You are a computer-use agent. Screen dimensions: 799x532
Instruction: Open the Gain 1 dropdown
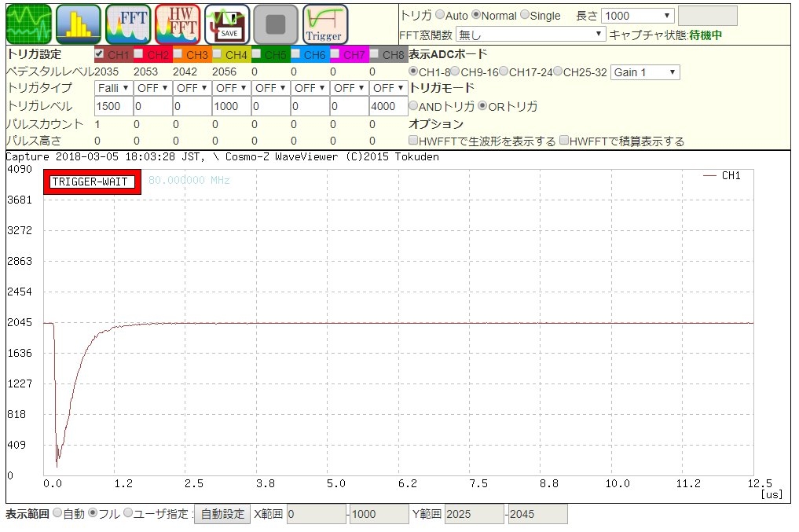[x=644, y=72]
